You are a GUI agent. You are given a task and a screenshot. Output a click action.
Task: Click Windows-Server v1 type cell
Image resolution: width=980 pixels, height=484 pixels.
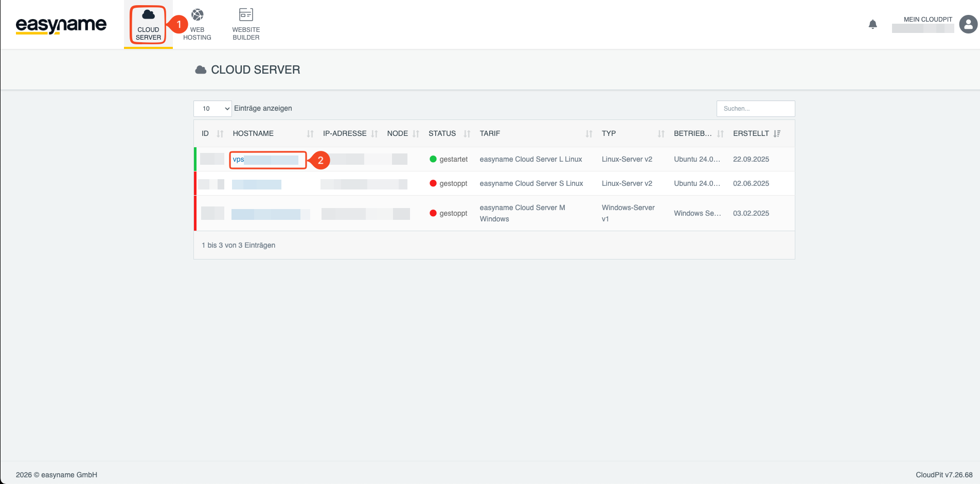tap(628, 213)
